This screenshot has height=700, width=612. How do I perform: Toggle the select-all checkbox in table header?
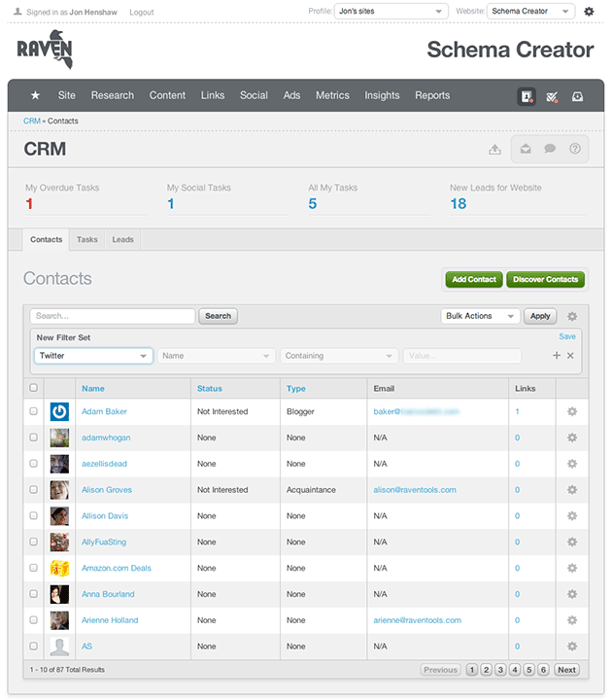33,388
